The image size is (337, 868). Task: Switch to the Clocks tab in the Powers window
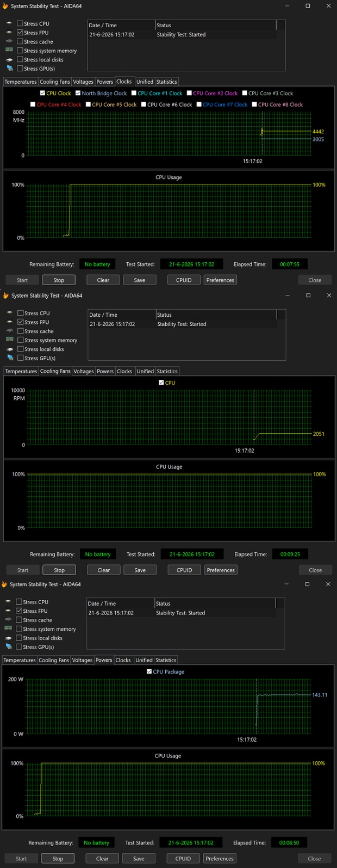(123, 660)
